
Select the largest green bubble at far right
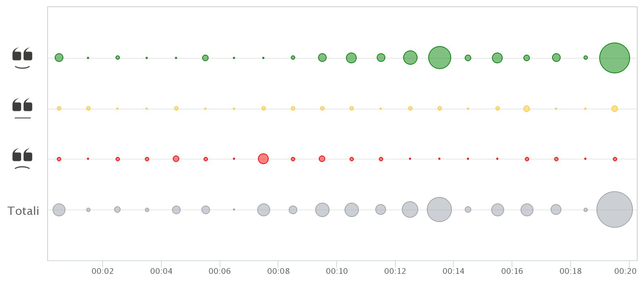pyautogui.click(x=614, y=58)
